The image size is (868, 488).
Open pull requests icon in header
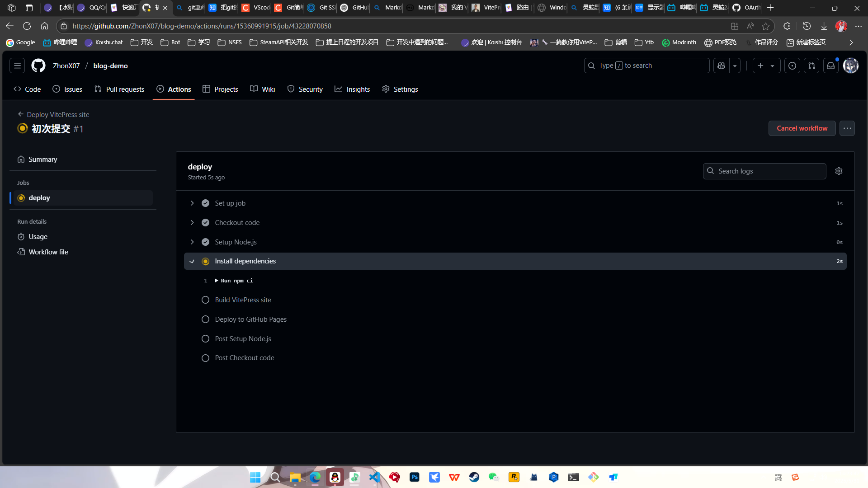click(x=811, y=66)
